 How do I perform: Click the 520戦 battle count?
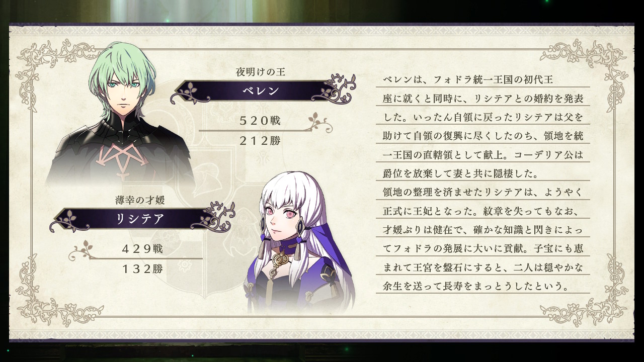(260, 121)
